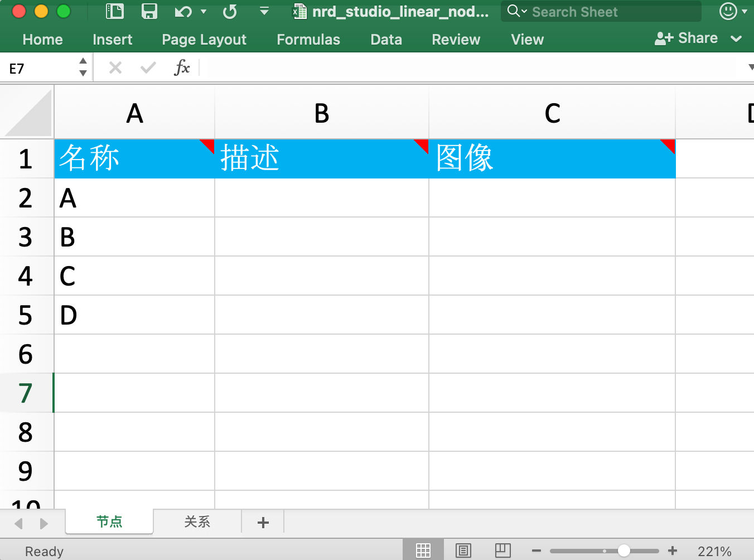Expand the undo history dropdown arrow
This screenshot has width=754, height=560.
pos(204,11)
